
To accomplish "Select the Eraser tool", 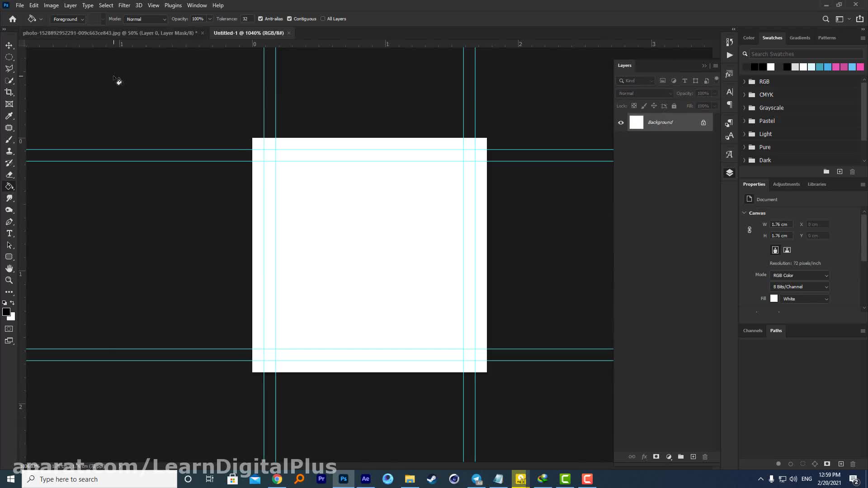I will click(9, 174).
